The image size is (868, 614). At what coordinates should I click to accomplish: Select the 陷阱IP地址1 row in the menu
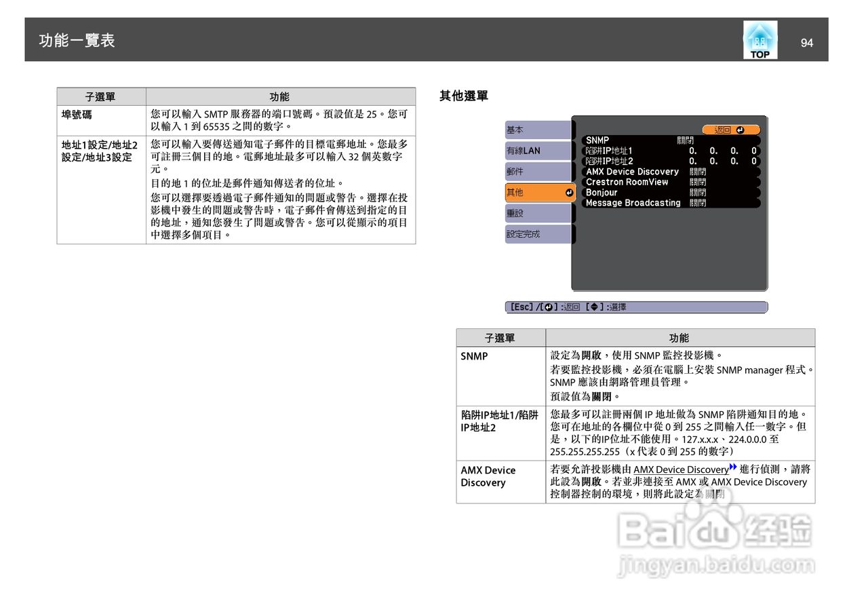coord(671,151)
